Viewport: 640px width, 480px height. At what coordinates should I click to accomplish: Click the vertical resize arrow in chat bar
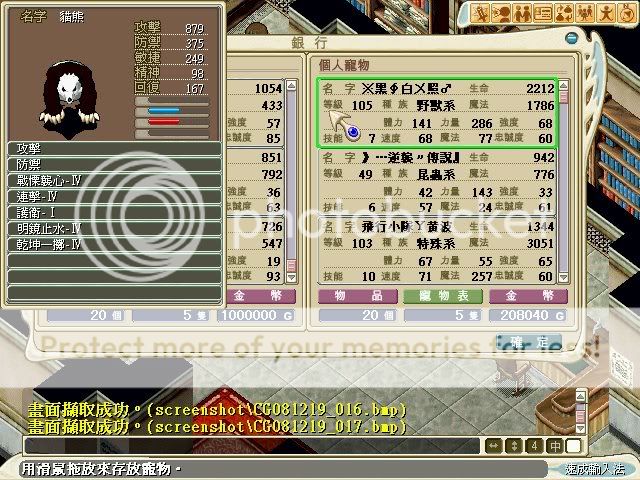[514, 445]
